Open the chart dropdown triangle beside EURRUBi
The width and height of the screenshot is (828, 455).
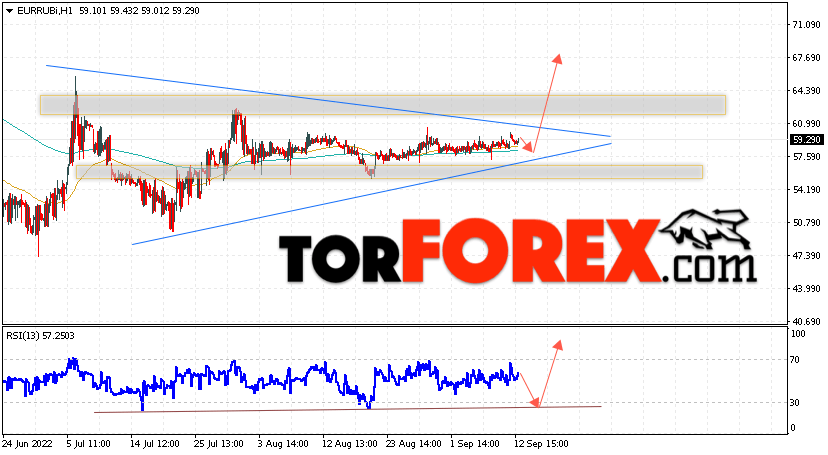tap(9, 11)
